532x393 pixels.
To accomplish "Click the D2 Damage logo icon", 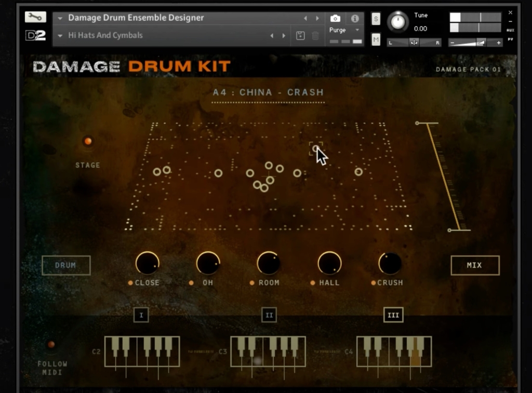I will 34,34.
